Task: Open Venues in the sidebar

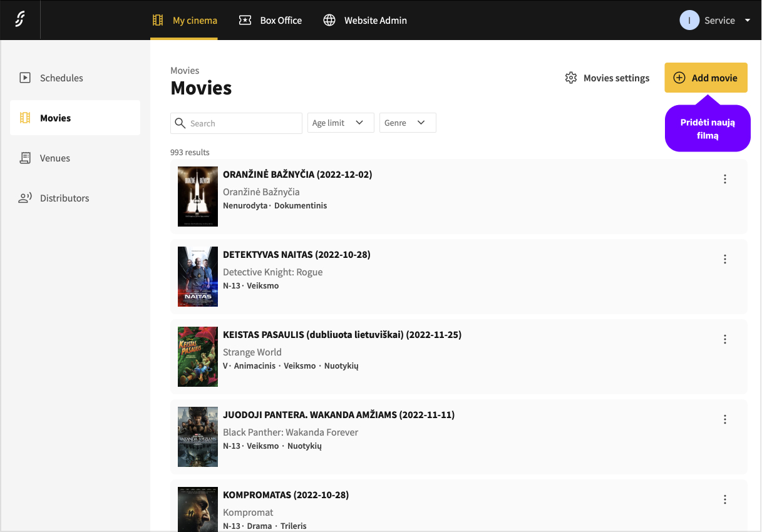Action: click(x=75, y=158)
